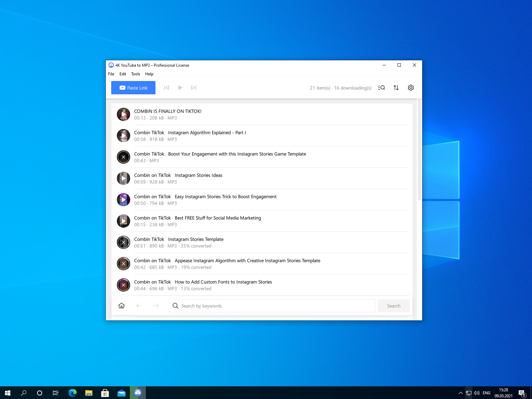The width and height of the screenshot is (532, 399).
Task: Open File Explorer from taskbar
Action: pyautogui.click(x=89, y=393)
